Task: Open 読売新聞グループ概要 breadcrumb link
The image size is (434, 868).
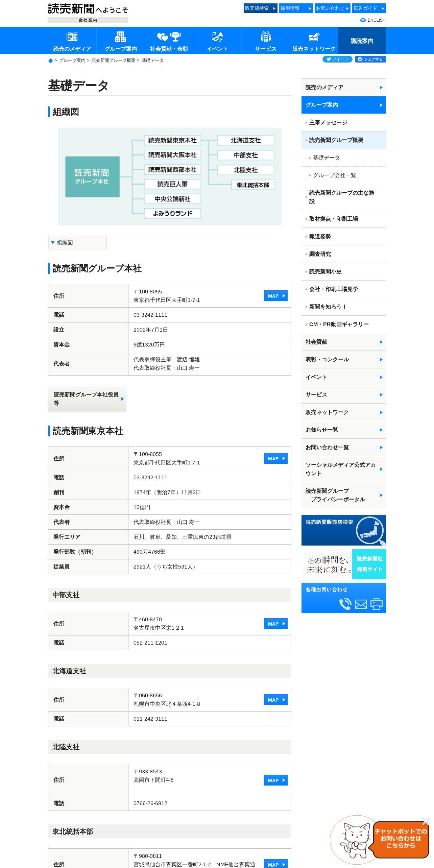Action: coord(113,61)
